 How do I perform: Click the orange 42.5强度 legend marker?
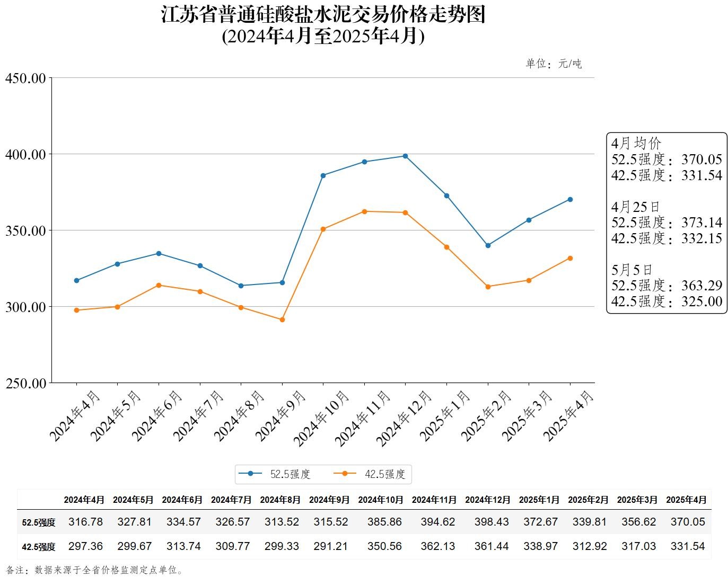(x=345, y=474)
